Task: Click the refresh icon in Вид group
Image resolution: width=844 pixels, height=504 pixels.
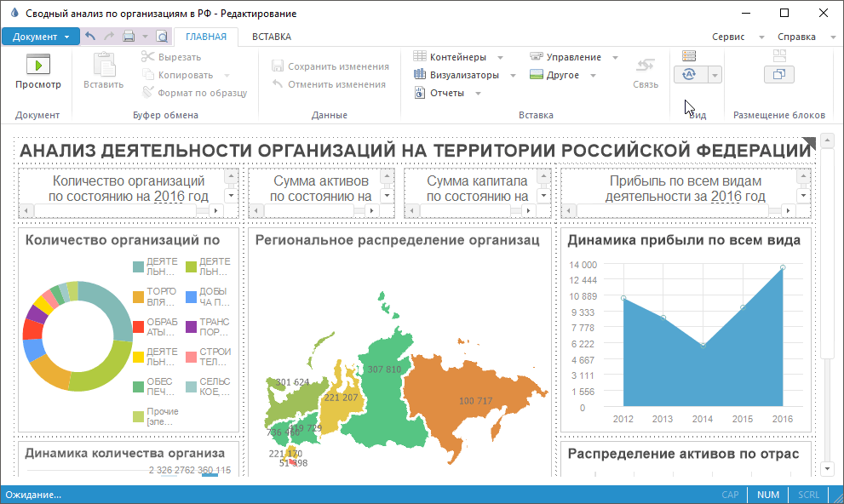Action: [690, 75]
